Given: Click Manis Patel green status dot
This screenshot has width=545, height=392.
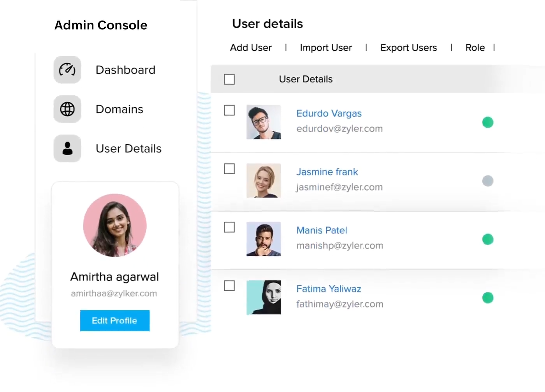Looking at the screenshot, I should click(x=487, y=239).
